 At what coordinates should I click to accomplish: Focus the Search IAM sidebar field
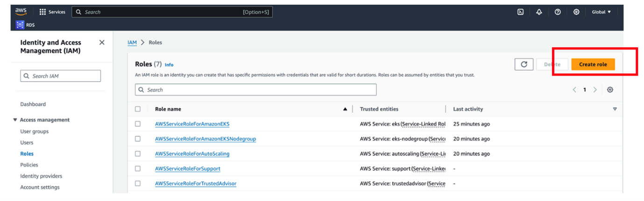61,76
